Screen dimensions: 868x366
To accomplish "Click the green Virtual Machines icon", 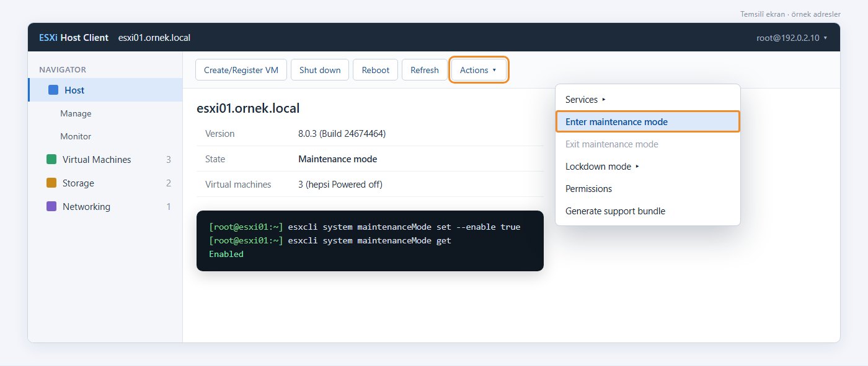I will [51, 159].
